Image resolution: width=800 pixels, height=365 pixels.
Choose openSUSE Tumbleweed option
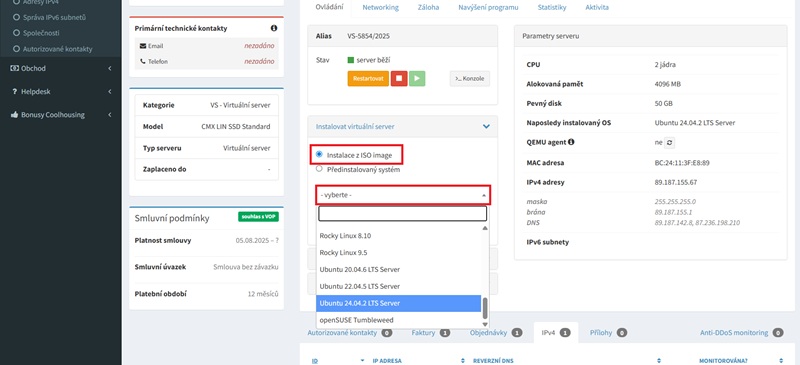coord(398,320)
